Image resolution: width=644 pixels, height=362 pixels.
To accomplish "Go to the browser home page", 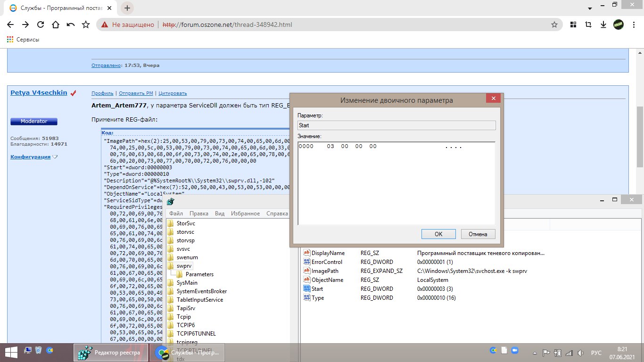I will point(56,25).
